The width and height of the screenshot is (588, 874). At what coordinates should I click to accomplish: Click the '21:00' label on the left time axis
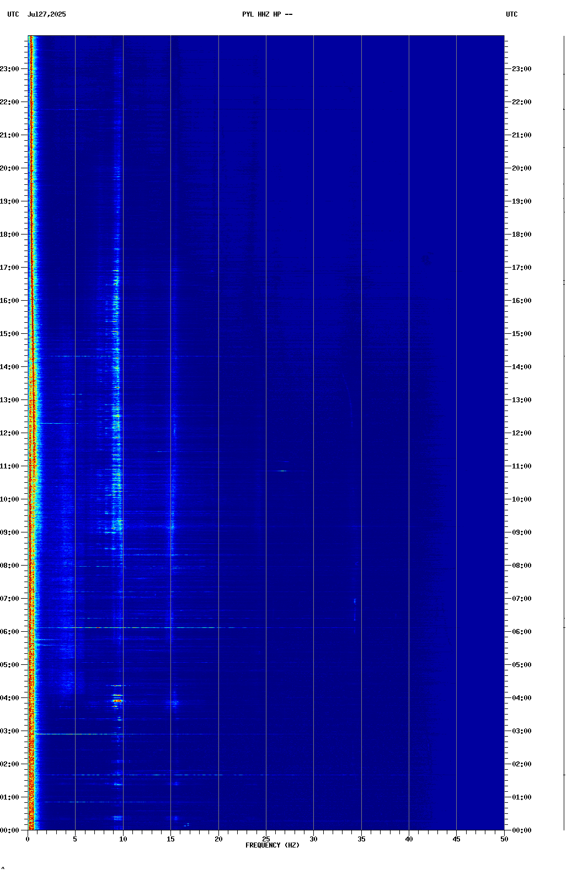pyautogui.click(x=9, y=135)
